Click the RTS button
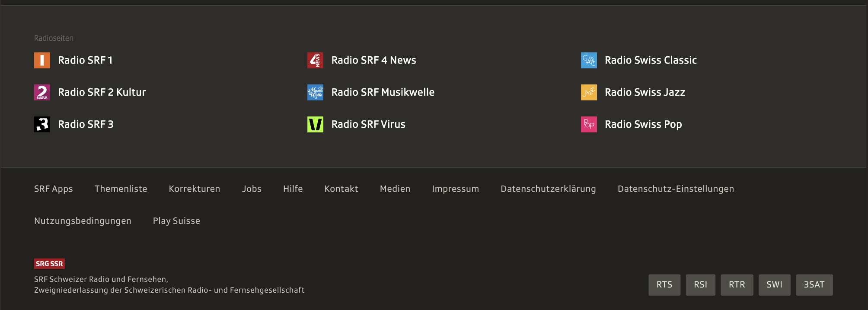Screen dimensions: 868x310 [664, 285]
